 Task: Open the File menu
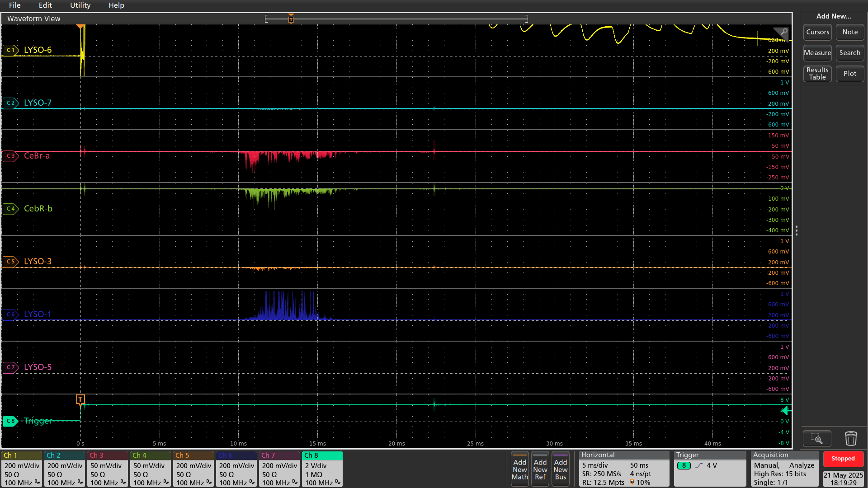click(15, 5)
